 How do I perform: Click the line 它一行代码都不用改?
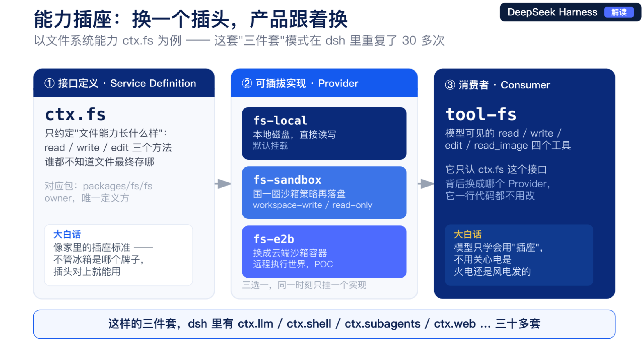point(490,196)
